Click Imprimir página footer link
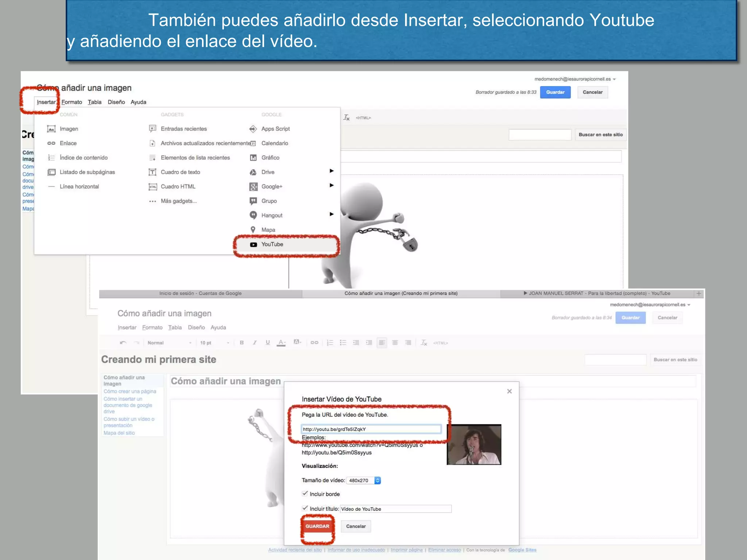 pos(406,550)
